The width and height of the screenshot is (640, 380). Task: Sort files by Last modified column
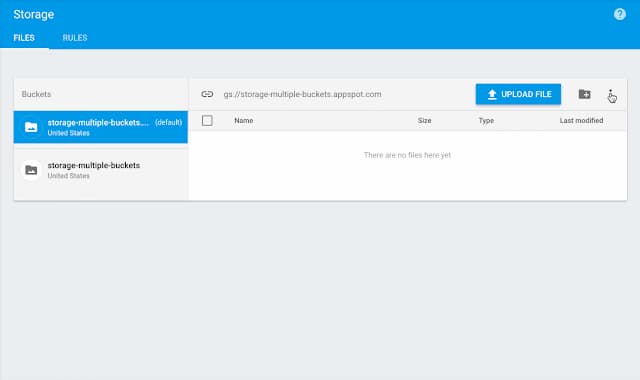(x=581, y=120)
